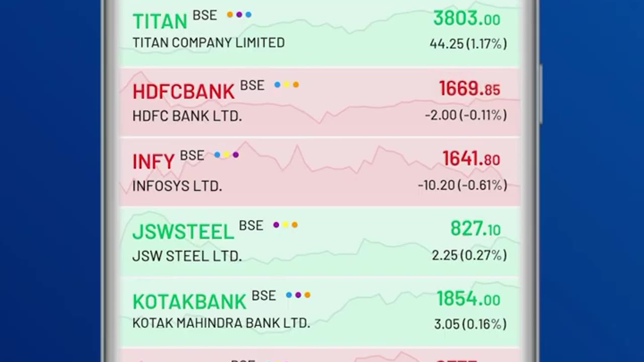
Task: Tap the BSE tag next to KOTAKBANK
Action: pyautogui.click(x=264, y=296)
